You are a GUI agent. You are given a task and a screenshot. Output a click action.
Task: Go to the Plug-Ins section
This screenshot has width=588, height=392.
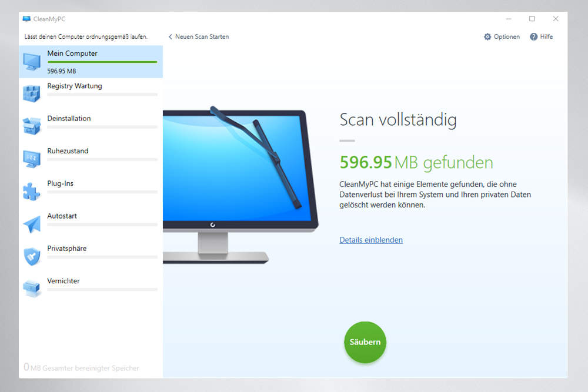coord(91,192)
